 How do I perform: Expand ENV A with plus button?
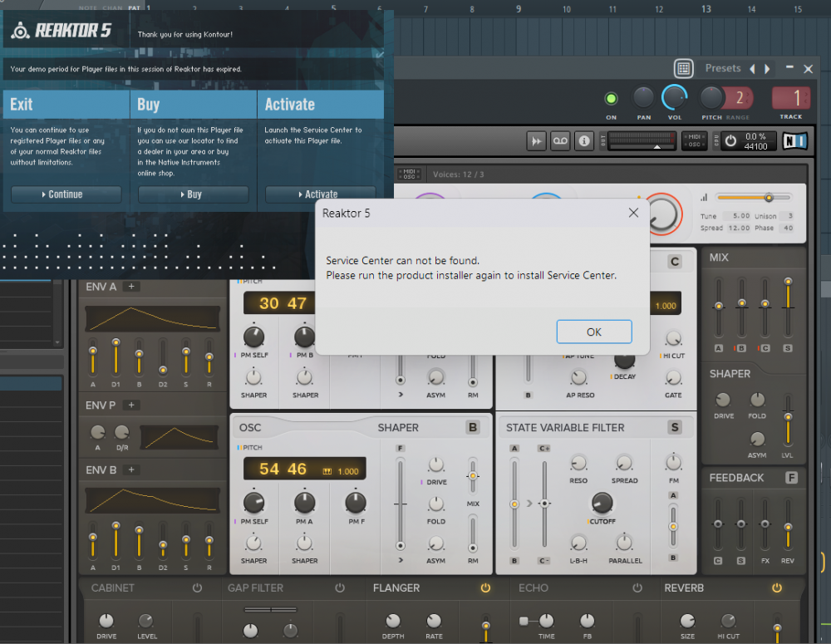click(x=131, y=286)
